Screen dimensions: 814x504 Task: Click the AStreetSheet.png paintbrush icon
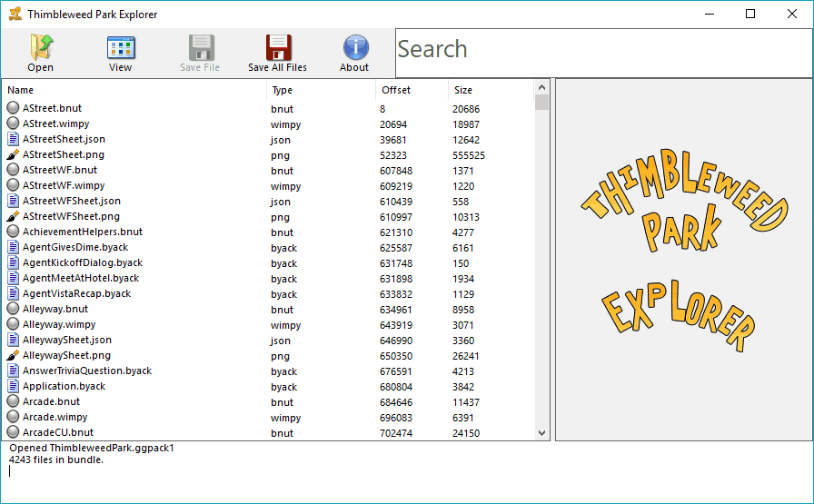[x=13, y=154]
